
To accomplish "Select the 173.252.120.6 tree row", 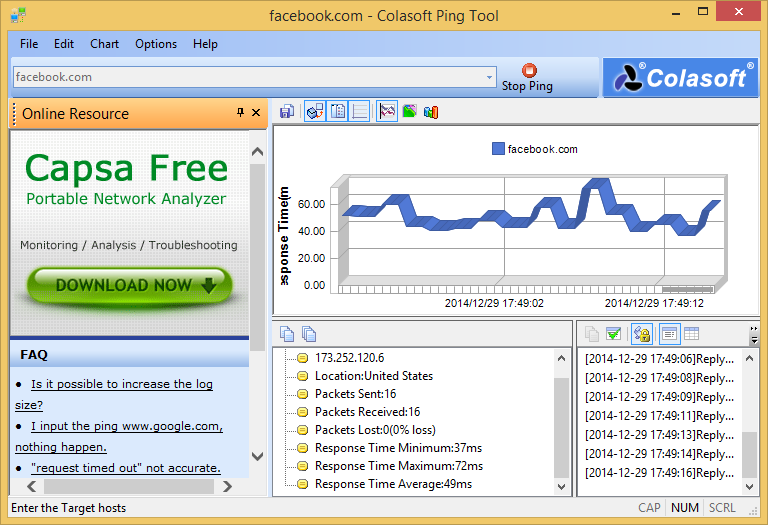I will [349, 358].
